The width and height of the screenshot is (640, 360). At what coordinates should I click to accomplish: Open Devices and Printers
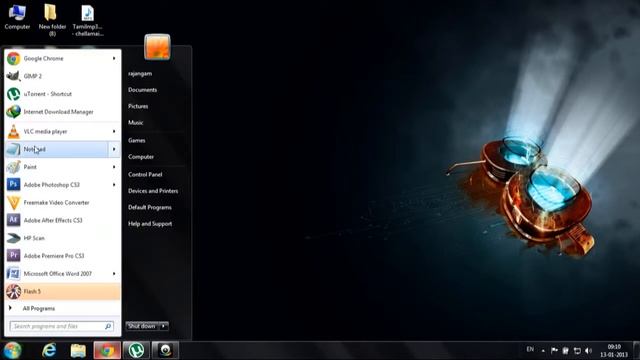[153, 191]
